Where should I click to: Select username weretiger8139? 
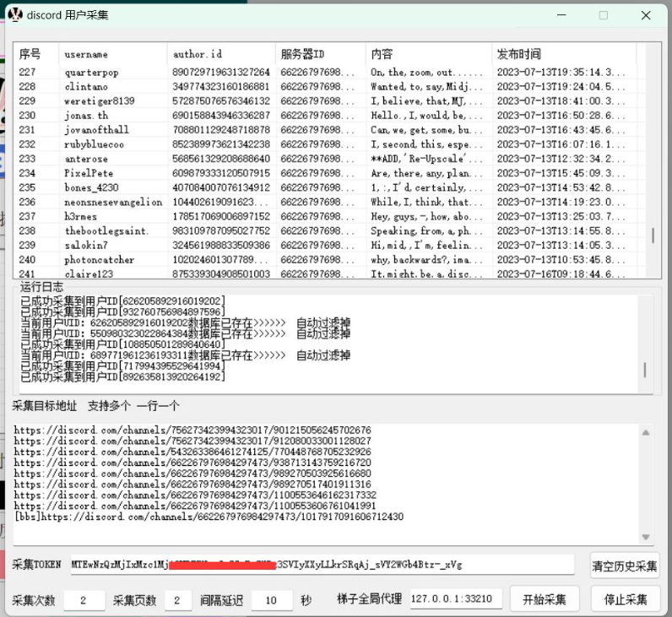[100, 101]
